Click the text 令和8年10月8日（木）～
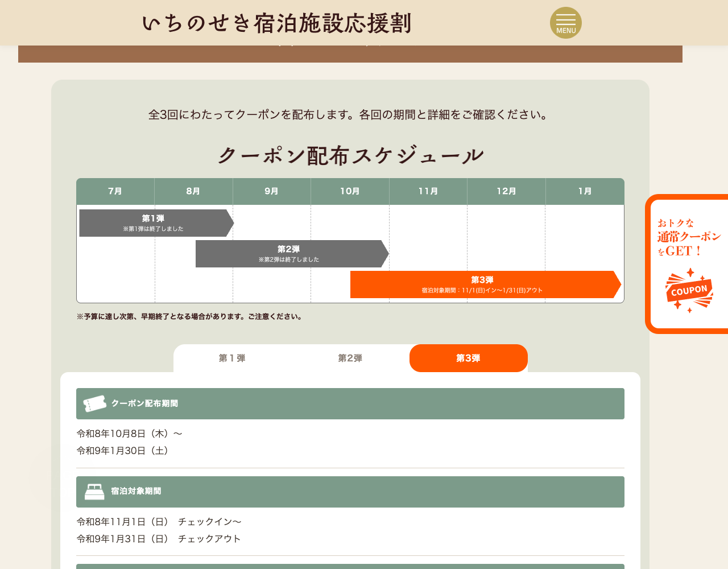Viewport: 728px width, 569px height. tap(130, 434)
